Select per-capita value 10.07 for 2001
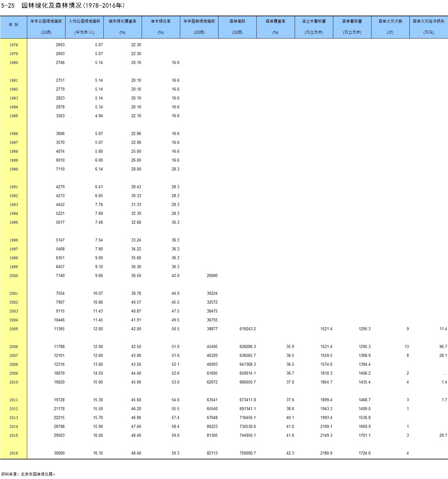The height and width of the screenshot is (479, 448). [x=98, y=293]
